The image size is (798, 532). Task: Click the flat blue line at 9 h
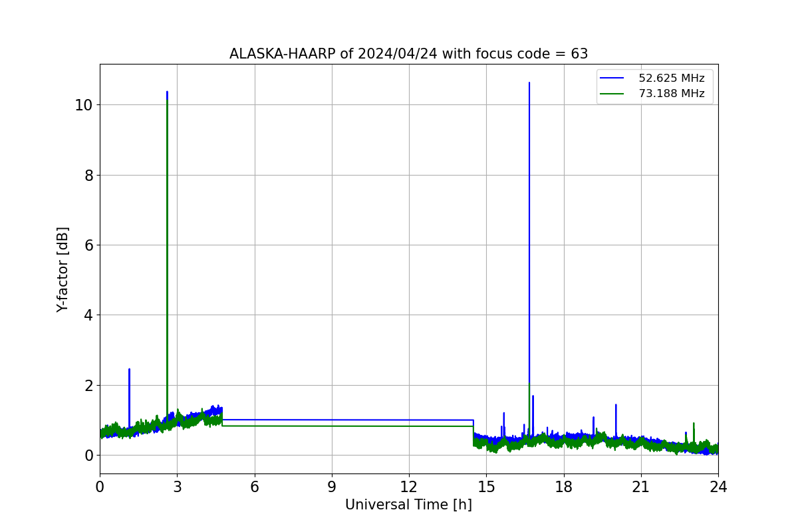(332, 420)
